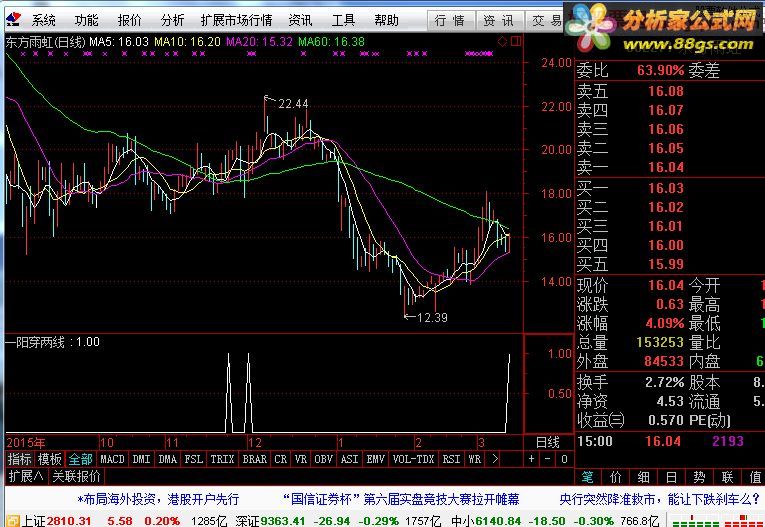Click the 12.39 low price marker
The image size is (765, 527).
coord(432,317)
